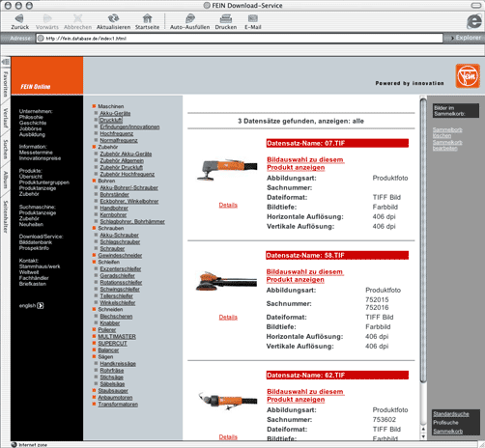Open Winkelschleifer link
Viewport: 485px width, 448px height.
[x=118, y=302]
